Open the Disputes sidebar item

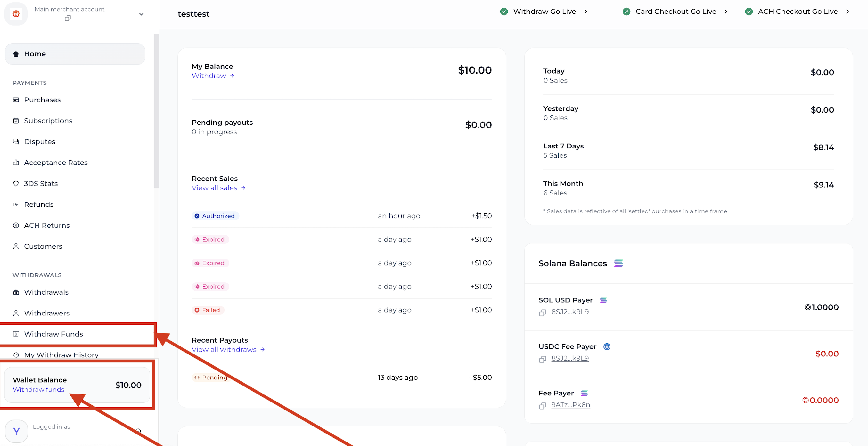click(39, 141)
